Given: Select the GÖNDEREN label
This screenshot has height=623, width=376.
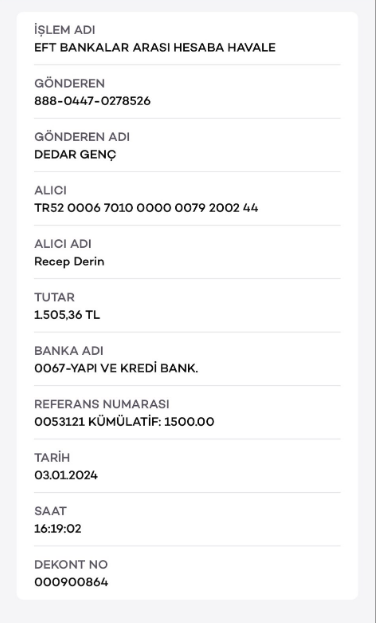Looking at the screenshot, I should [69, 83].
